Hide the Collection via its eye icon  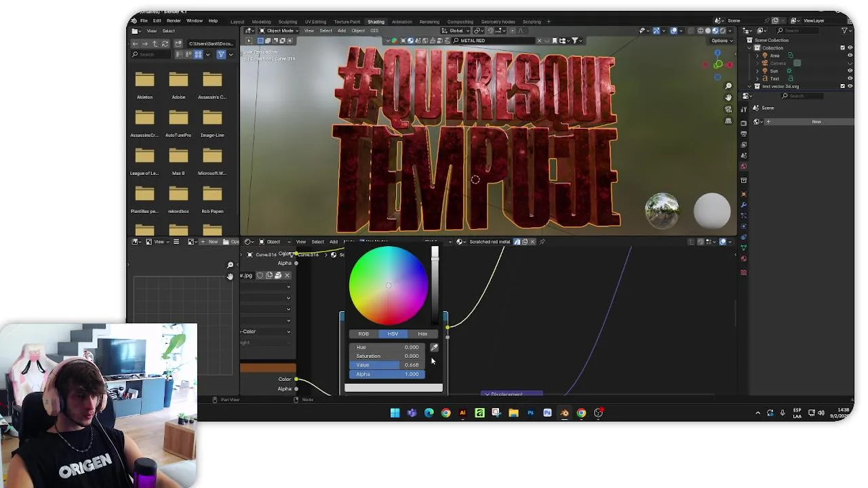(x=850, y=48)
